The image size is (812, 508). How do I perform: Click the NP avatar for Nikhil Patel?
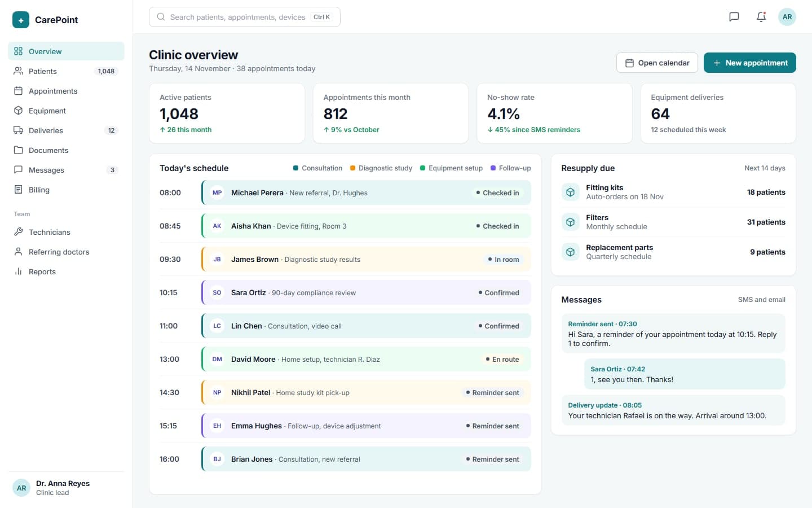coord(217,392)
